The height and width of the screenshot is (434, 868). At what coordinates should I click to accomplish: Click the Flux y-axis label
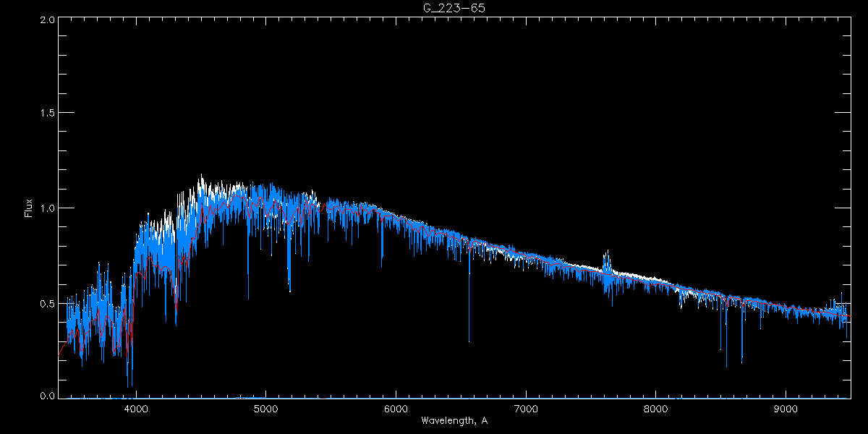[x=29, y=208]
